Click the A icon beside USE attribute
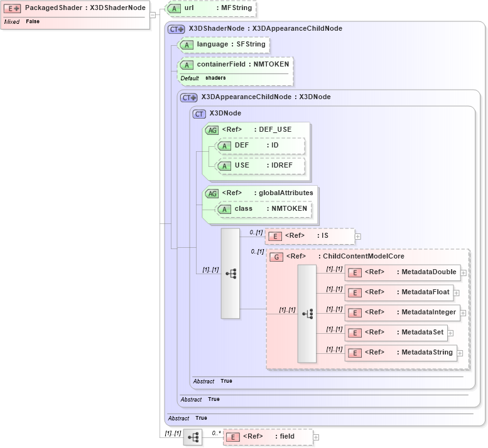The image size is (488, 448). 224,166
